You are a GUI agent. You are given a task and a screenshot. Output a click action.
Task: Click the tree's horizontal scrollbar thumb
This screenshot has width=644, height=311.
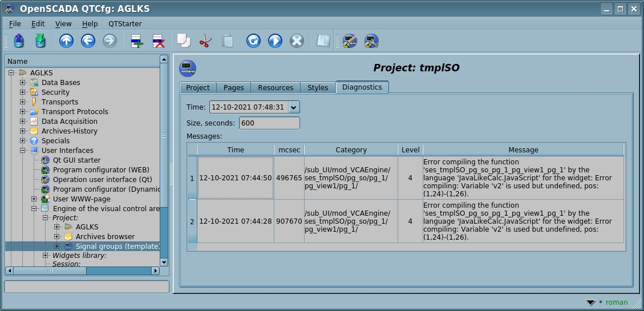pos(50,270)
